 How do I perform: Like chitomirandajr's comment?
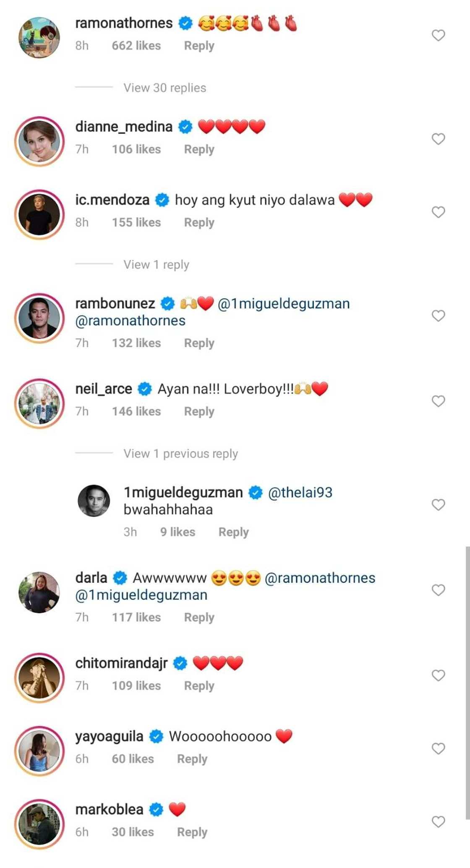(438, 675)
